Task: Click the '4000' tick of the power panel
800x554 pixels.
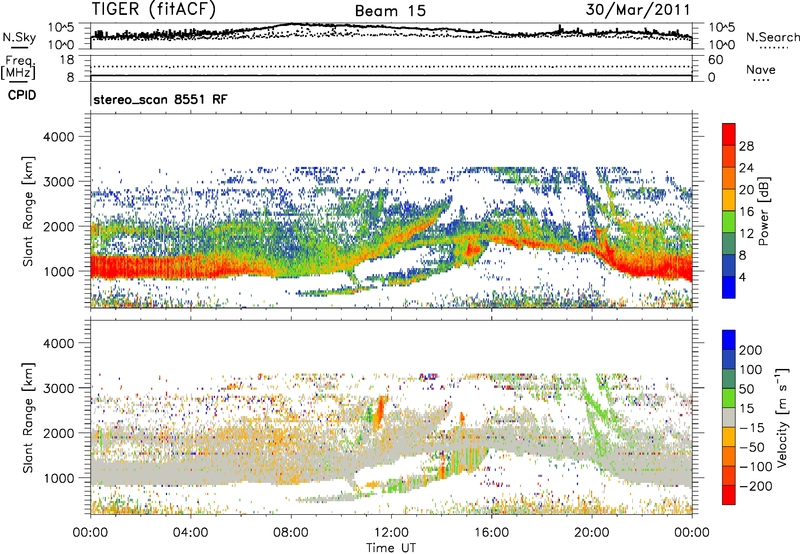Action: (58, 137)
